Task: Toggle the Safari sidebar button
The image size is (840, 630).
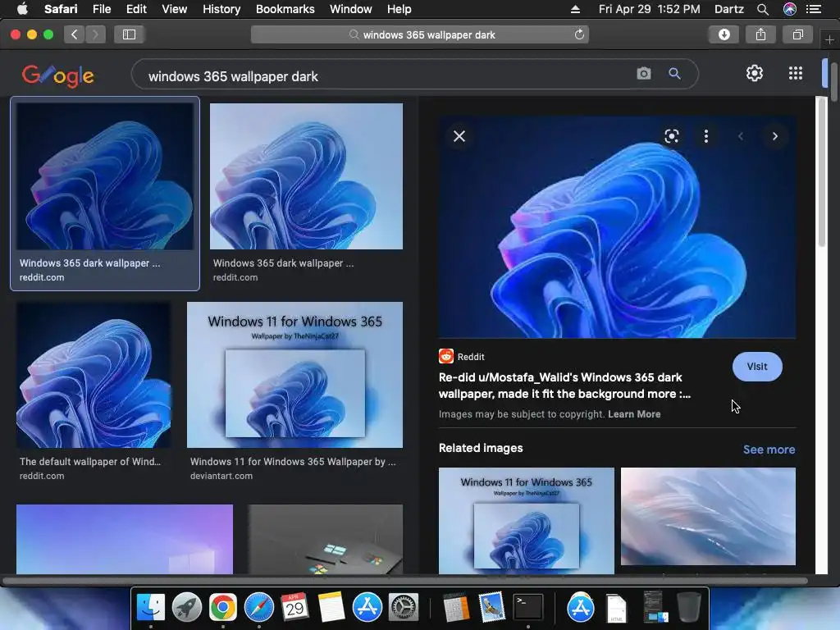Action: (129, 34)
